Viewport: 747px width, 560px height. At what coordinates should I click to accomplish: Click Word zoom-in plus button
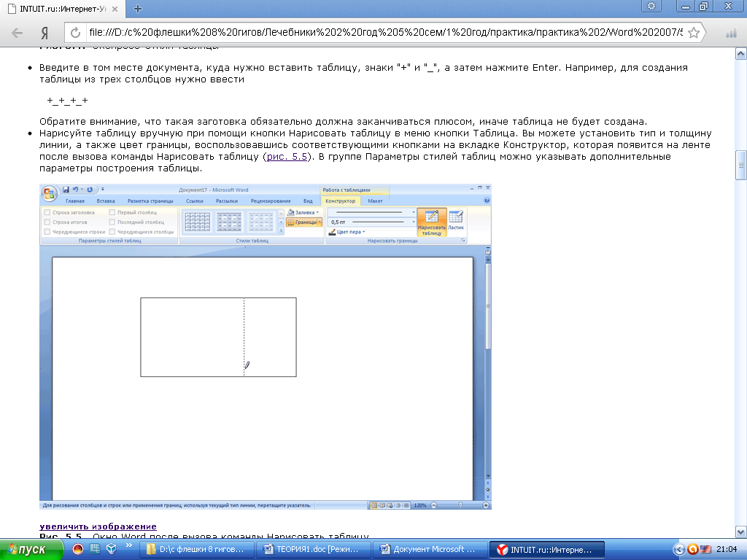point(485,505)
